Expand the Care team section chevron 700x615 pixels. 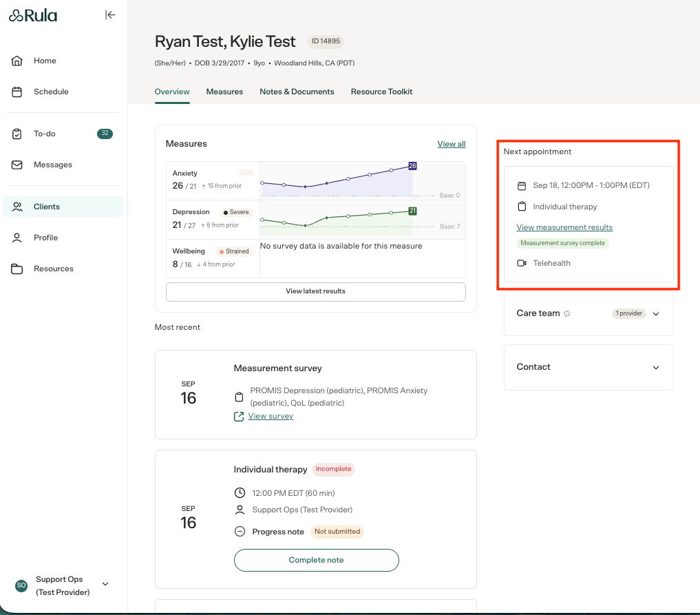click(656, 314)
